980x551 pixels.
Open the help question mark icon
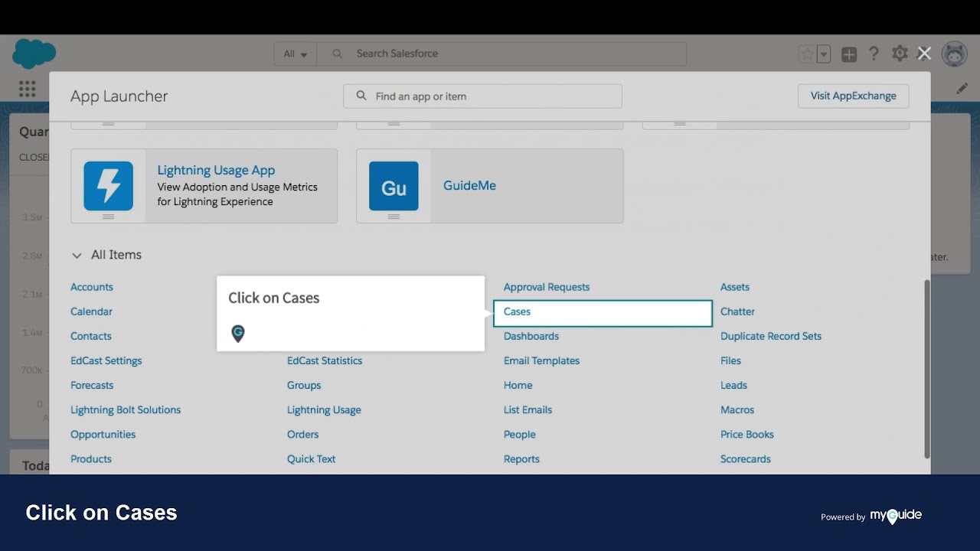(874, 54)
